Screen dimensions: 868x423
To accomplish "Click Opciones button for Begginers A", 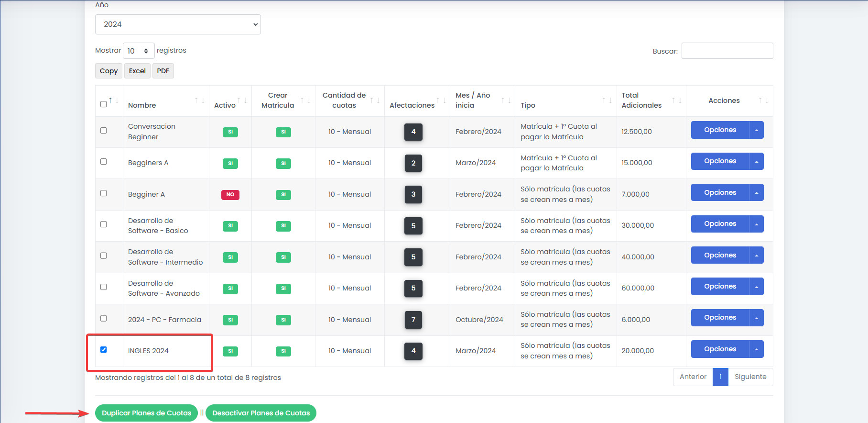I will [720, 161].
